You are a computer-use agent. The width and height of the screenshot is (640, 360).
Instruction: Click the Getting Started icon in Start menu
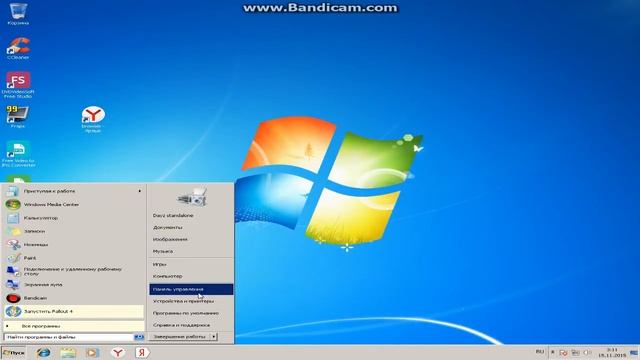(13, 191)
